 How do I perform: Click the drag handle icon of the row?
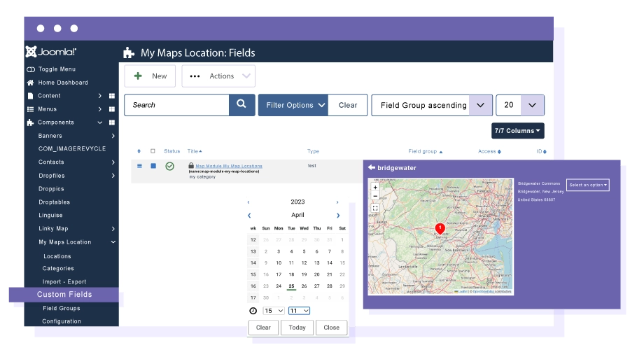pos(139,166)
